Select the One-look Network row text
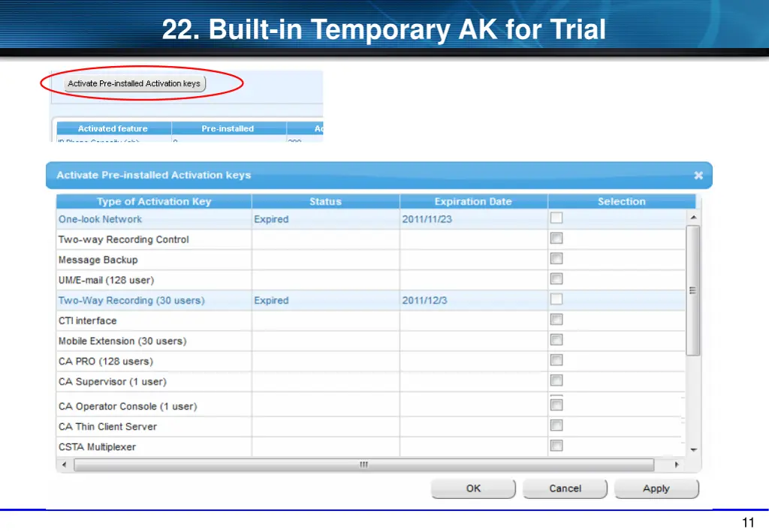 (100, 219)
